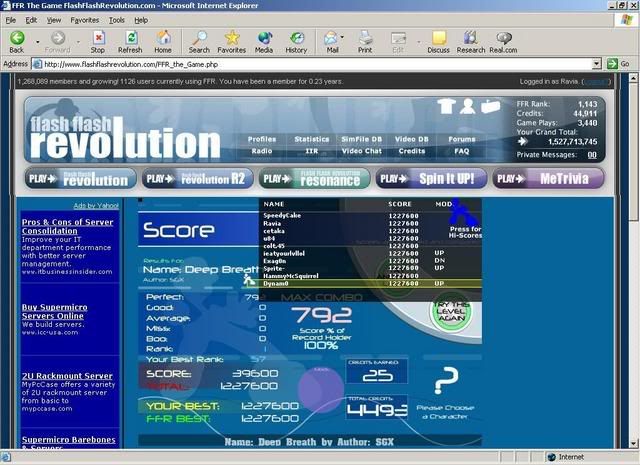Click the Print toolbar icon

(x=365, y=41)
